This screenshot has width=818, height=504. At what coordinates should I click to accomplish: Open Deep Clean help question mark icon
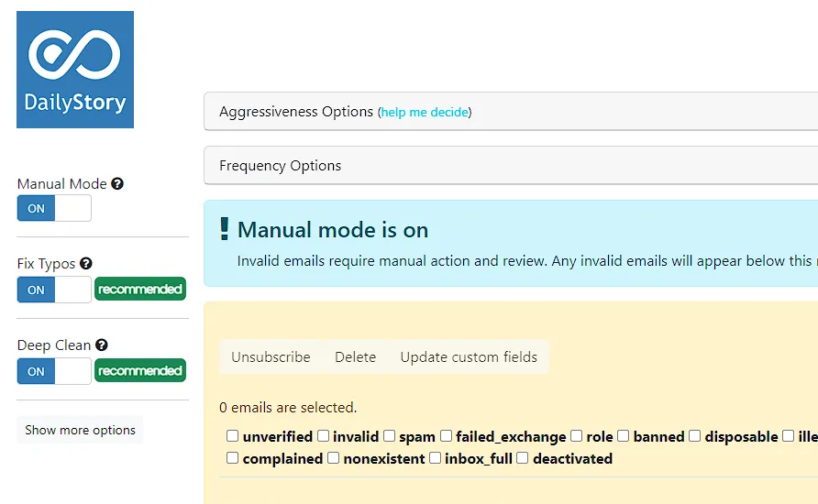pos(102,345)
